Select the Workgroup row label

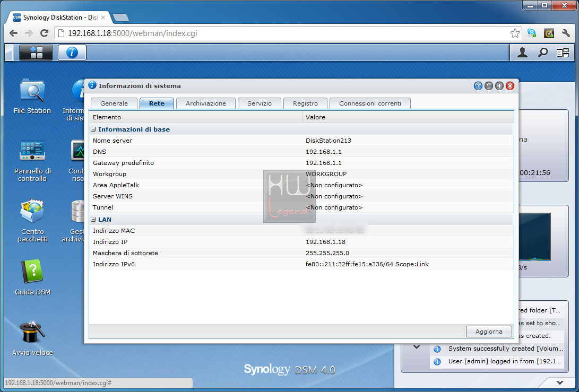(x=109, y=174)
